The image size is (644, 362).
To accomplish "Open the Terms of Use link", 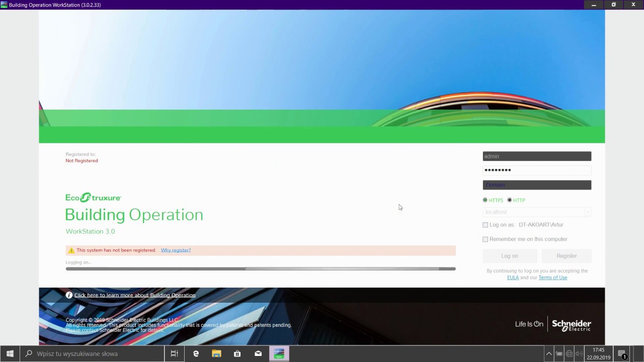I will (552, 278).
